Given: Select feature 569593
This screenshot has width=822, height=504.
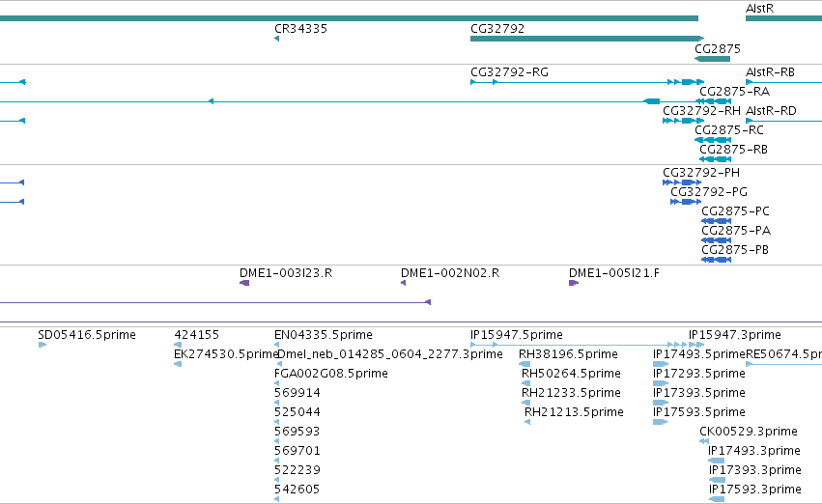Looking at the screenshot, I should [297, 432].
